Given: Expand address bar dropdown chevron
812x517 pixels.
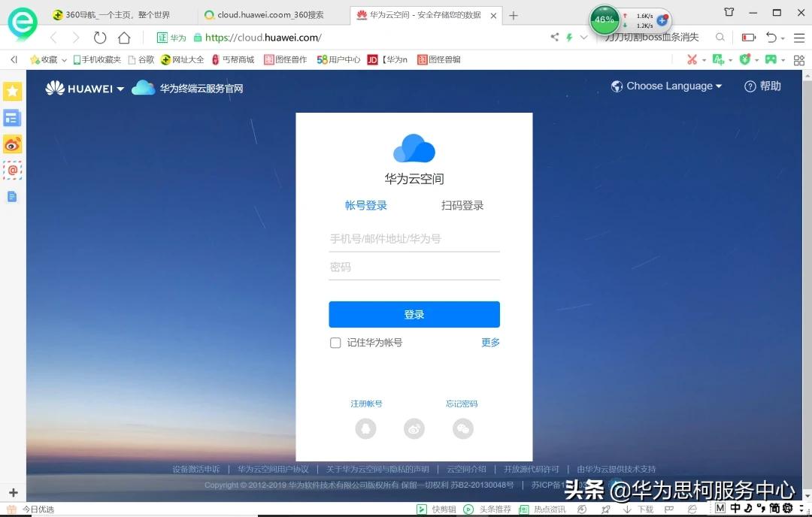Looking at the screenshot, I should pyautogui.click(x=584, y=38).
